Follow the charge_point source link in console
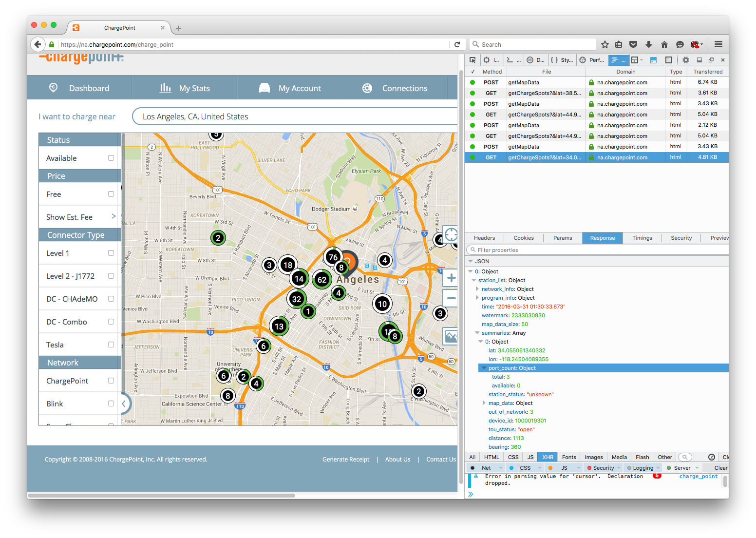The width and height of the screenshot is (756, 538). (x=699, y=476)
